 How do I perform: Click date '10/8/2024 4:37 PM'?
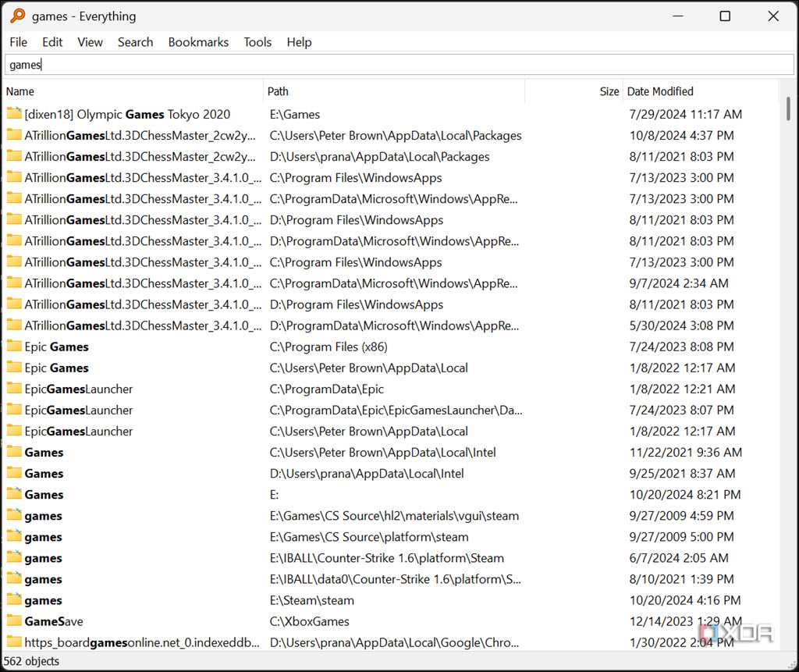tap(681, 136)
